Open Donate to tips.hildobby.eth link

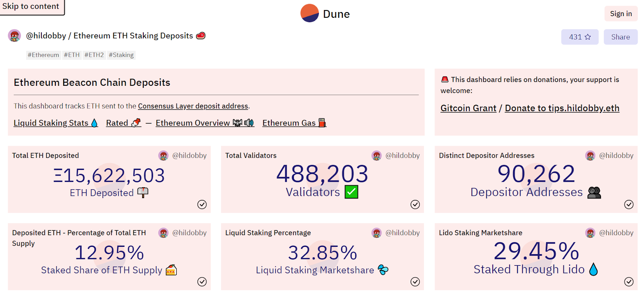pyautogui.click(x=562, y=108)
